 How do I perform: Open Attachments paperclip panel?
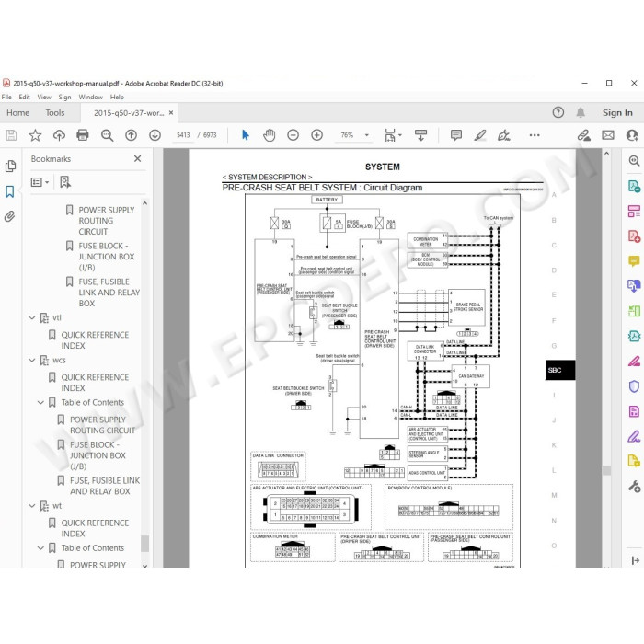(x=10, y=216)
